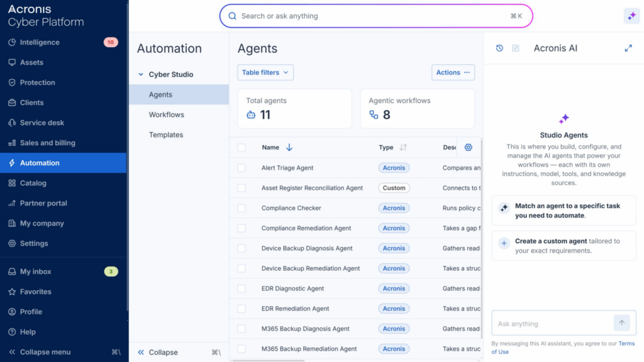Screen dimensions: 644x362
Task: Sort by Type using the arrows icon
Action: tap(403, 147)
